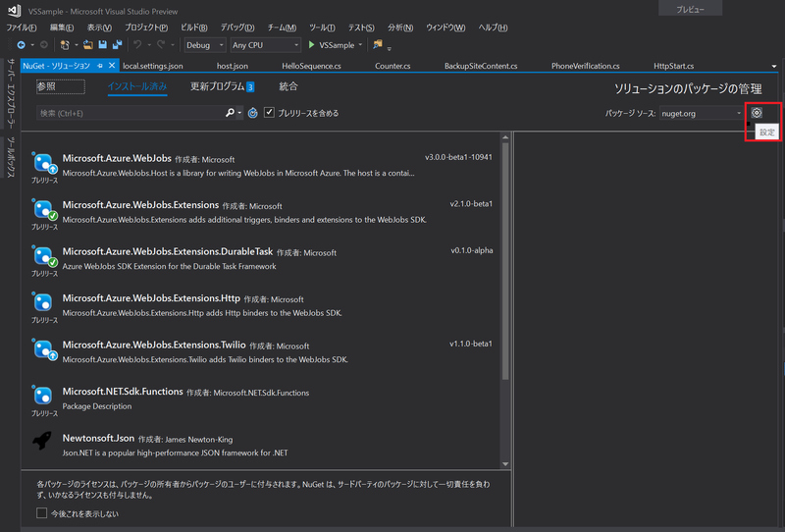Open the ファイル(F) menu
785x532 pixels.
tap(21, 27)
